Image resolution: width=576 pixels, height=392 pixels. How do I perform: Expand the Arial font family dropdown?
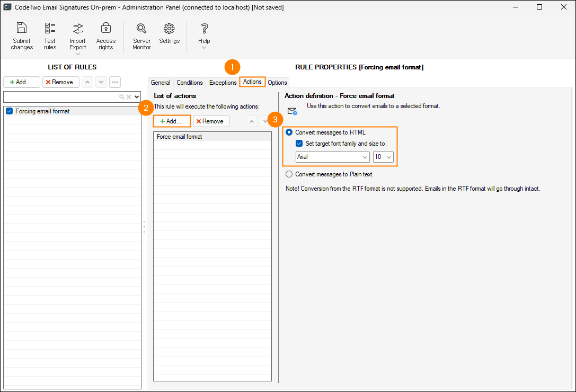pos(365,157)
